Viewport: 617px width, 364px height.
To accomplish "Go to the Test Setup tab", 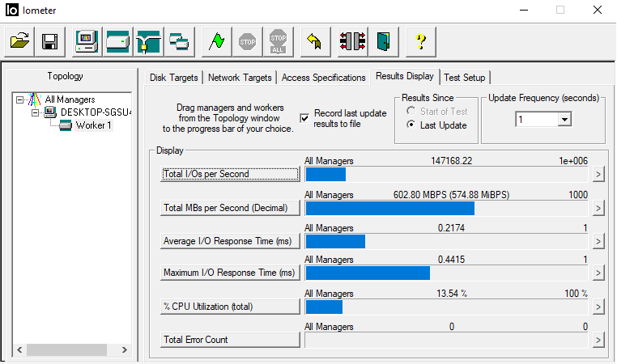I will pos(464,78).
